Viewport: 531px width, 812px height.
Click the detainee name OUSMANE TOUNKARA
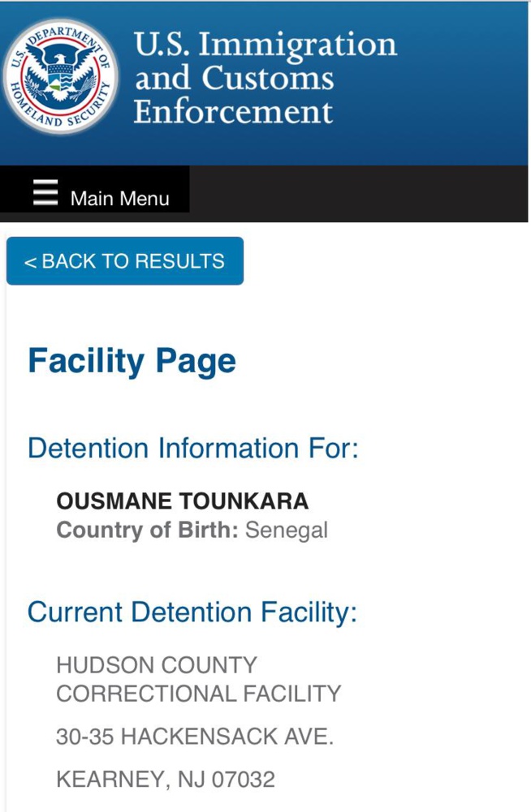[183, 501]
